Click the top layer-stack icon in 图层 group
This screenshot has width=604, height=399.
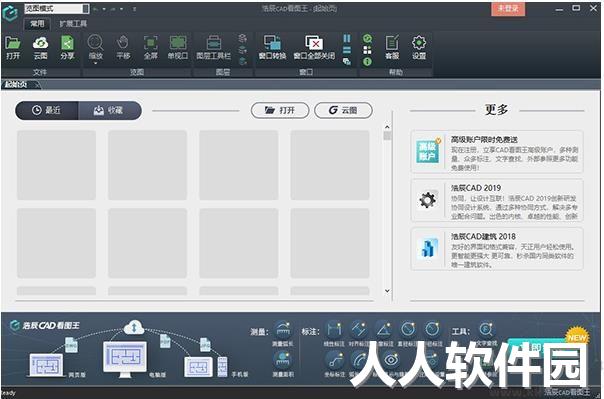click(242, 38)
